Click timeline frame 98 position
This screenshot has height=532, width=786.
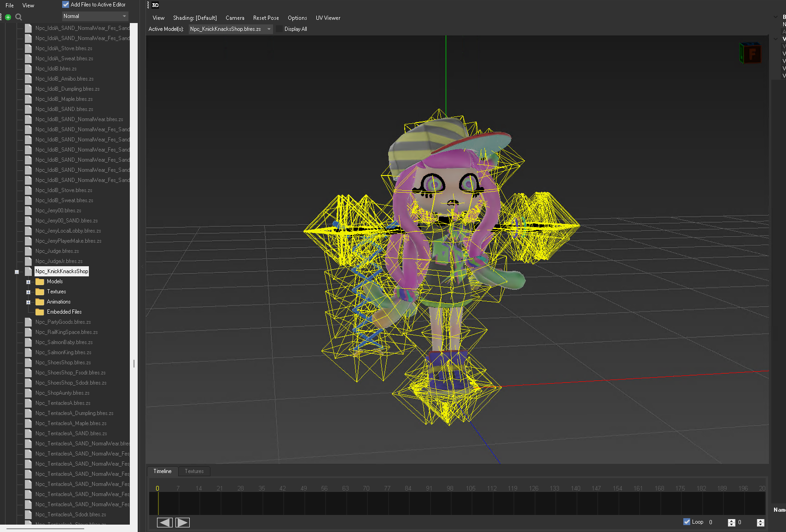pyautogui.click(x=450, y=488)
